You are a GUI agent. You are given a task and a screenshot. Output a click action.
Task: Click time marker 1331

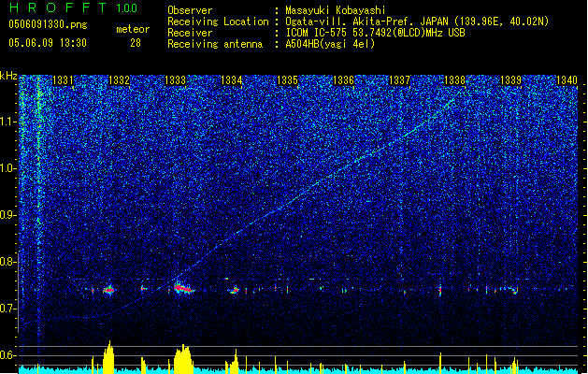63,80
